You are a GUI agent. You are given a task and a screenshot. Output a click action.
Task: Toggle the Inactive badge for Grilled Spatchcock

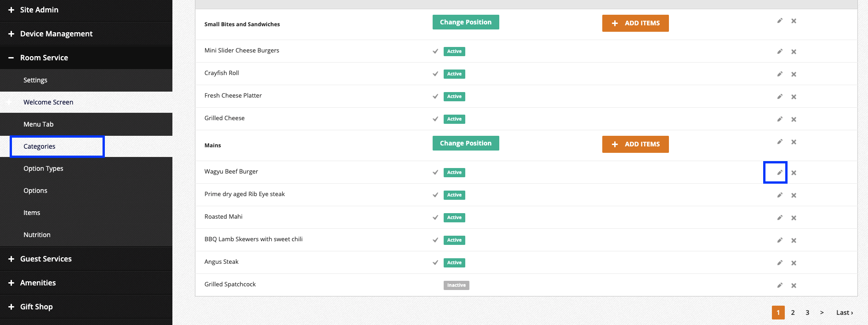[x=456, y=285]
